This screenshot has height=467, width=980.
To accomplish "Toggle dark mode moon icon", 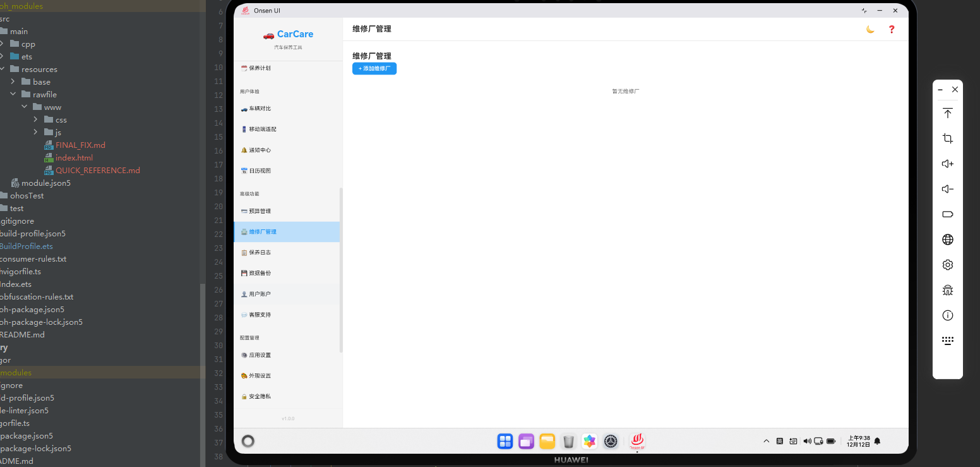I will coord(870,29).
